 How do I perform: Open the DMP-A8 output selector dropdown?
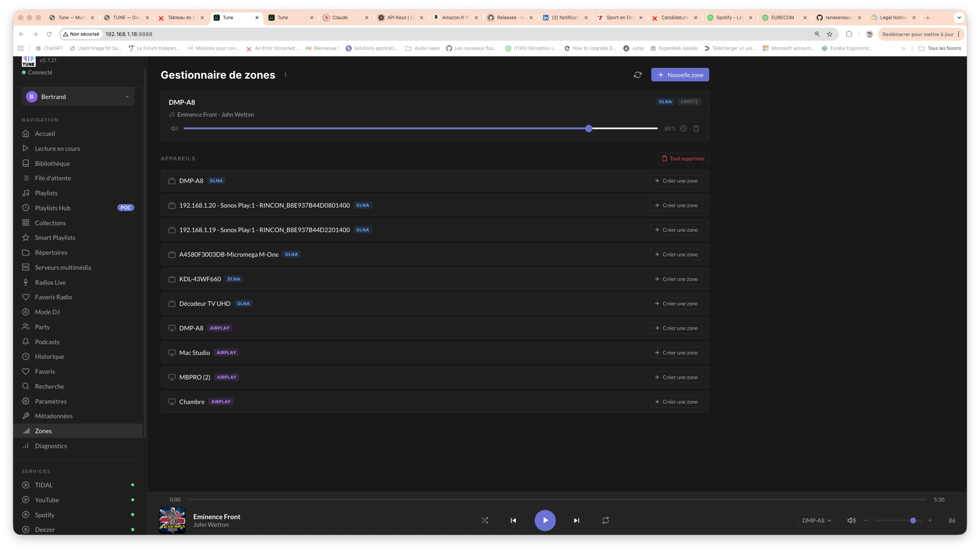coord(817,520)
